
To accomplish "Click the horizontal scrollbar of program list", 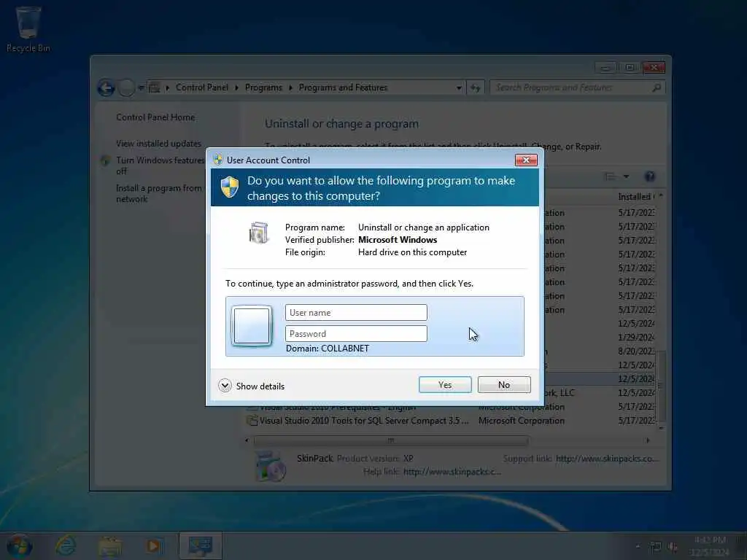I will 391,440.
